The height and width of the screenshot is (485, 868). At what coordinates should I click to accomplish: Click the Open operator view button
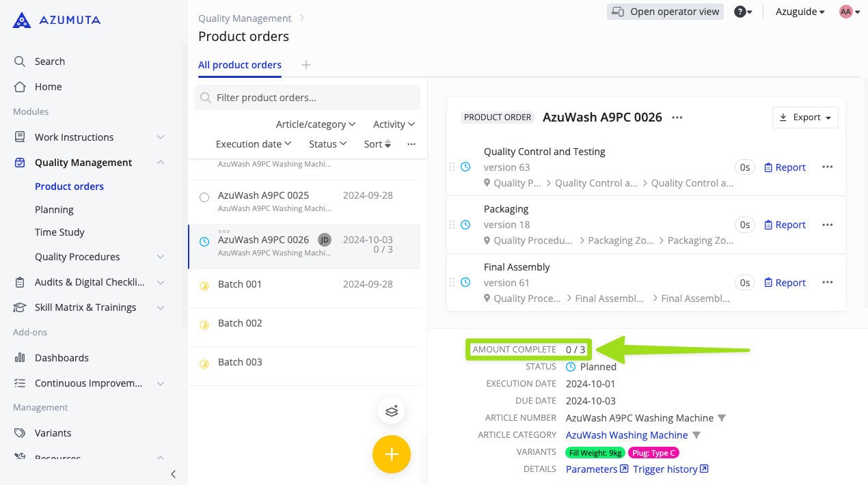(x=664, y=11)
